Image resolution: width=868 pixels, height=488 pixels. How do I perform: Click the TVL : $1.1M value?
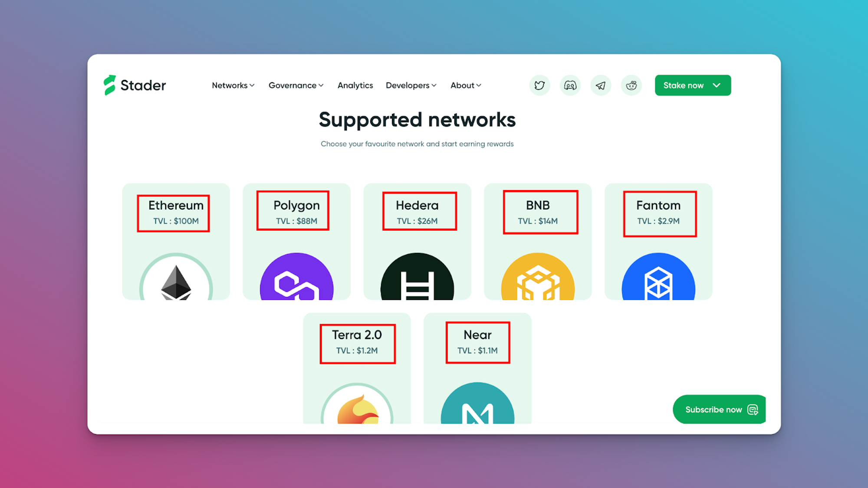[477, 350]
